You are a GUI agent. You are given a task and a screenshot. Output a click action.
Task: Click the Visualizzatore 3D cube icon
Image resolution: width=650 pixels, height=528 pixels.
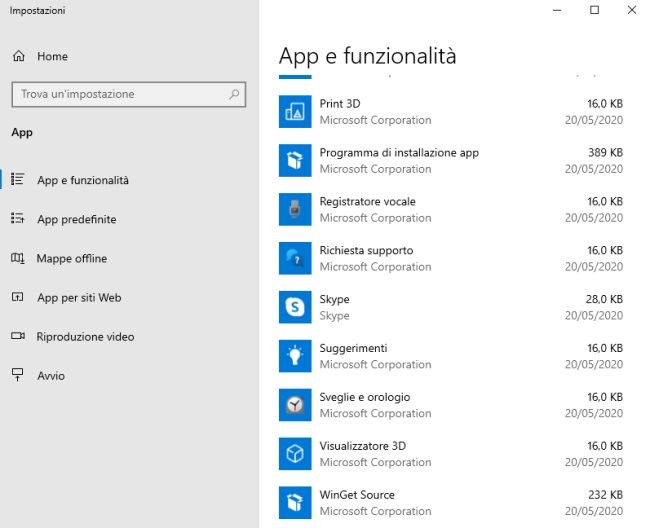[295, 454]
